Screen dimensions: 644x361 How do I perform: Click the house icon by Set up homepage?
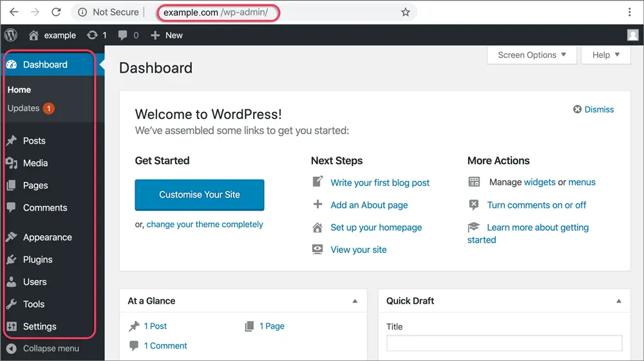[x=317, y=227]
